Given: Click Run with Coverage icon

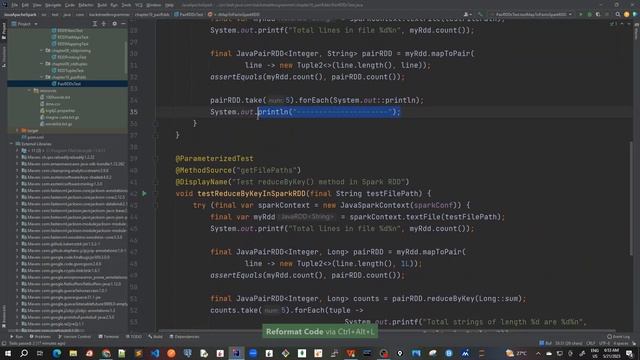Looking at the screenshot, I should pyautogui.click(x=598, y=14).
